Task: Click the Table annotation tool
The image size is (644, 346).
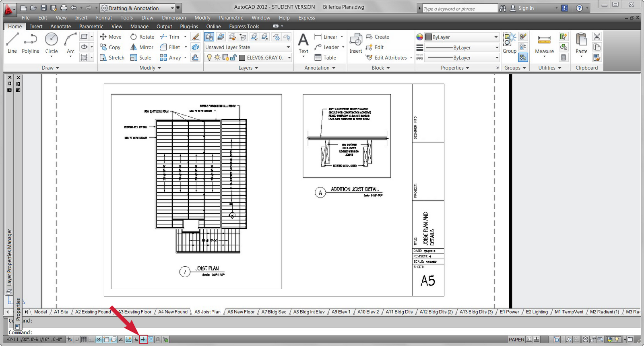Action: coord(325,58)
